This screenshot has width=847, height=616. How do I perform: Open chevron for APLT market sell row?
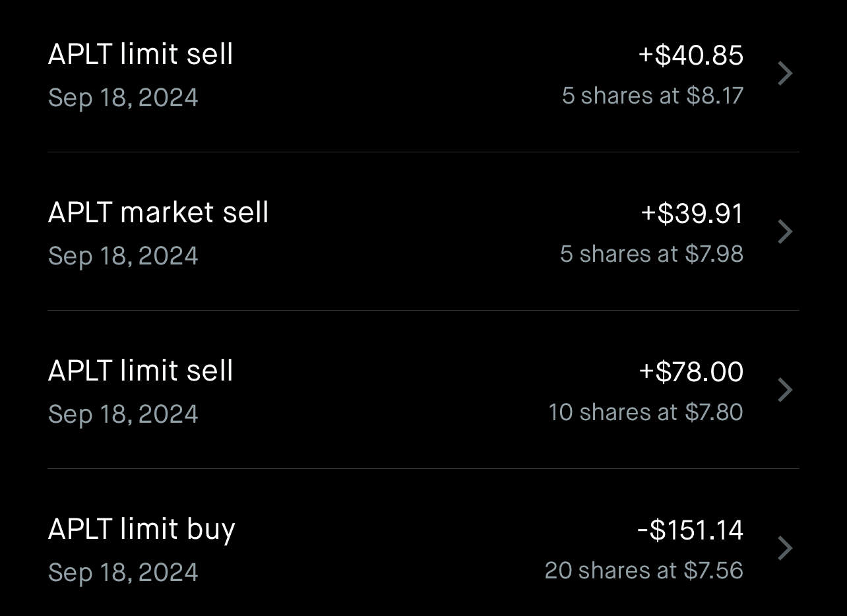784,231
